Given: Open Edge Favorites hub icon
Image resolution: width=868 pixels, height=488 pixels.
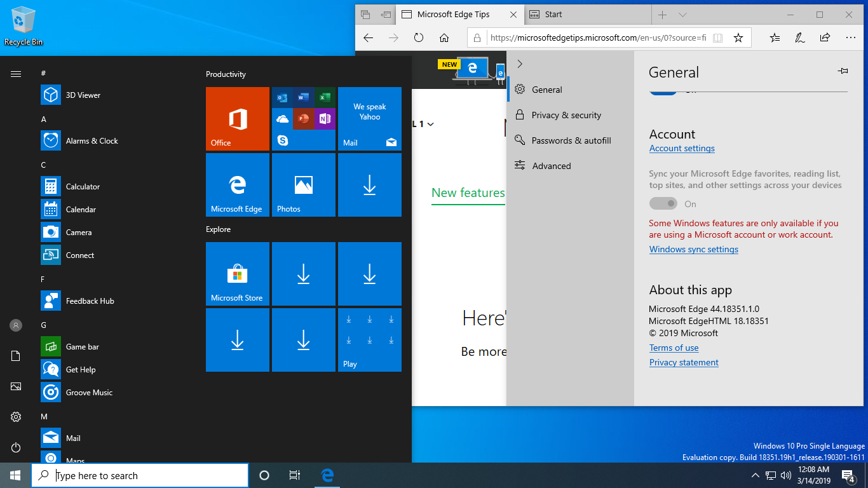Looking at the screenshot, I should pos(775,37).
